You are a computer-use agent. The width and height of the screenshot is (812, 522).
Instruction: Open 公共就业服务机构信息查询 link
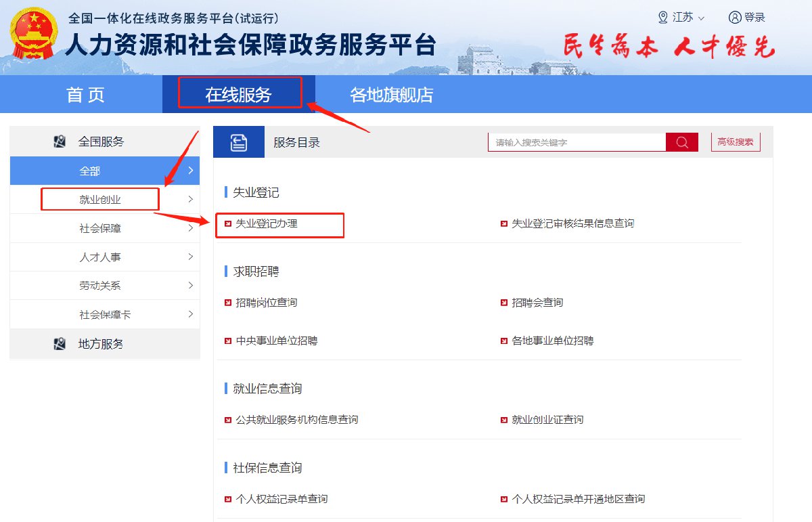[296, 420]
